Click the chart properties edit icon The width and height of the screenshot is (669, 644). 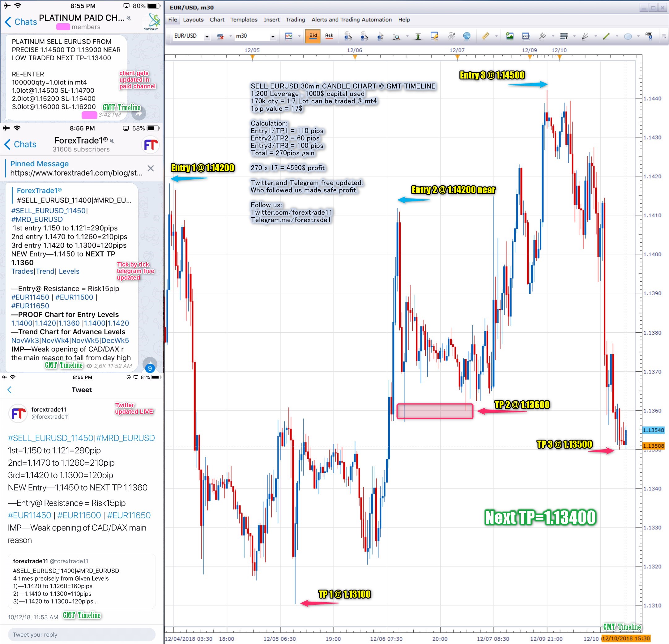[434, 36]
